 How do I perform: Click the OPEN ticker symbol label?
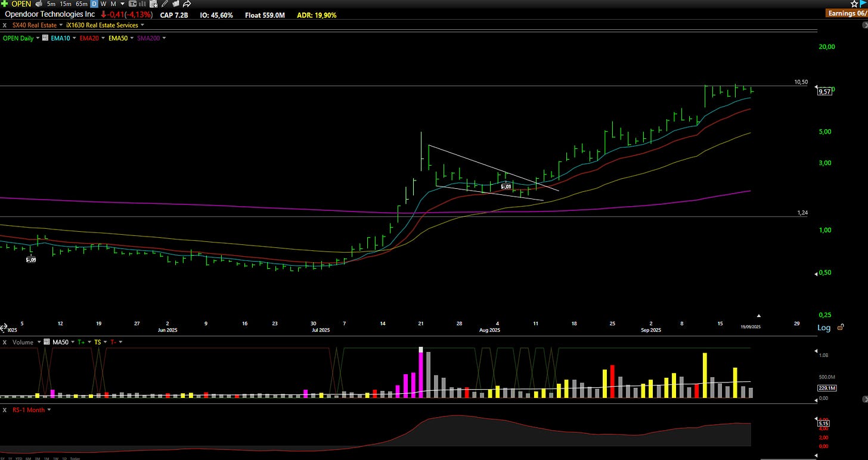(21, 4)
